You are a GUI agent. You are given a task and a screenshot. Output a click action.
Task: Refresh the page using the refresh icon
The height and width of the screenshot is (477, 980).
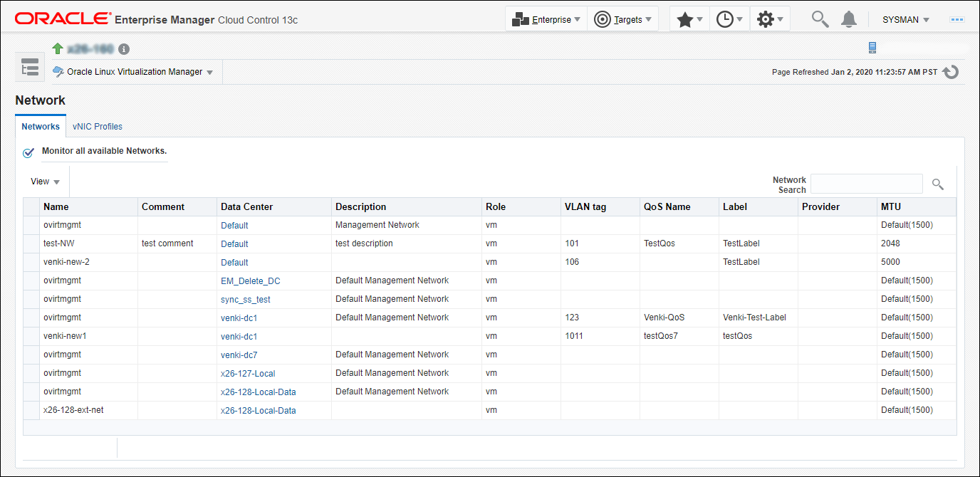point(950,72)
